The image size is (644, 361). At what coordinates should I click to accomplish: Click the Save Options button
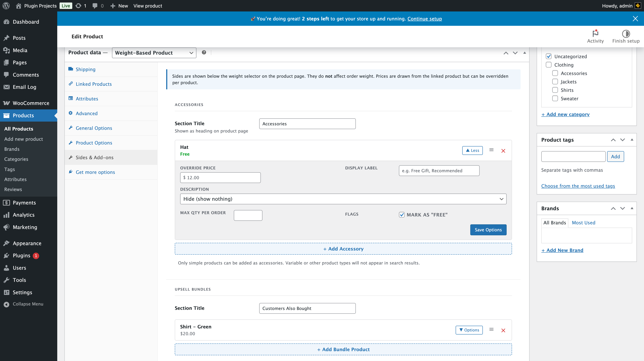(488, 230)
